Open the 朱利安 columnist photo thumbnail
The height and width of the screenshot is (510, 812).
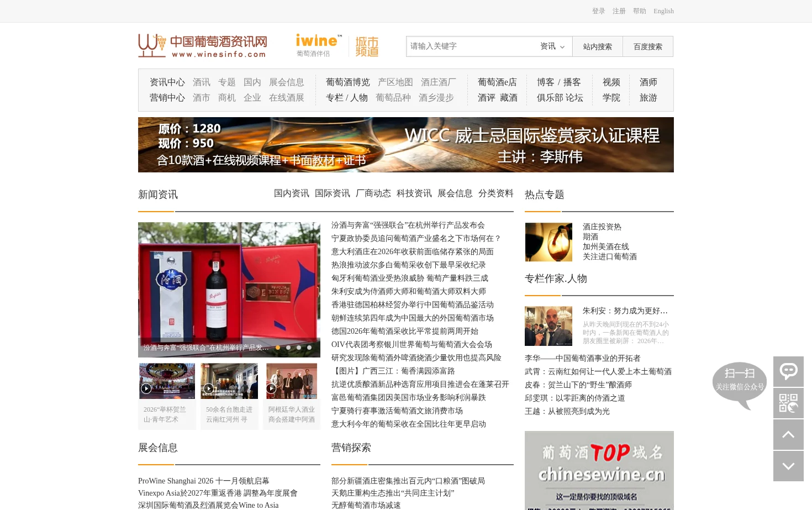(549, 326)
